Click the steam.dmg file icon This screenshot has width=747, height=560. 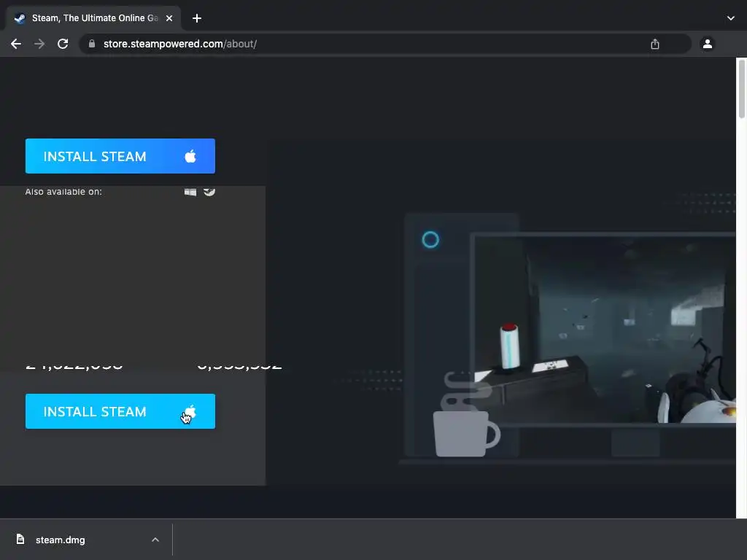[20, 539]
